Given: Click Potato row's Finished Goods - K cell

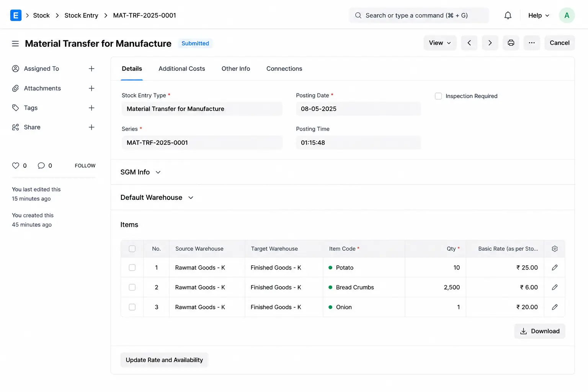Looking at the screenshot, I should (284, 268).
